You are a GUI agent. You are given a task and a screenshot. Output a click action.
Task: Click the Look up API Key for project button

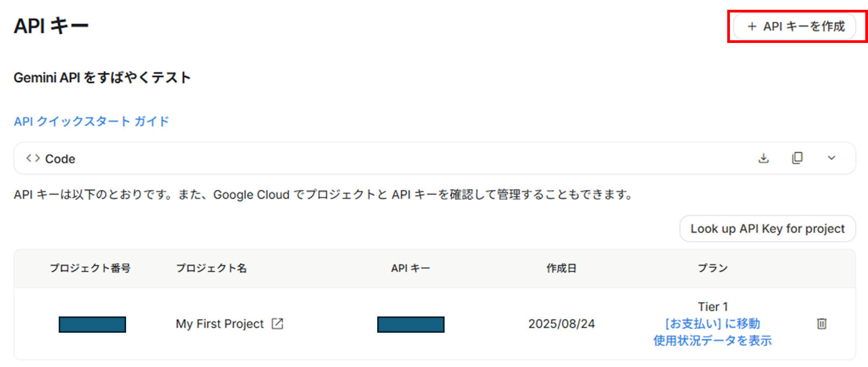(767, 228)
